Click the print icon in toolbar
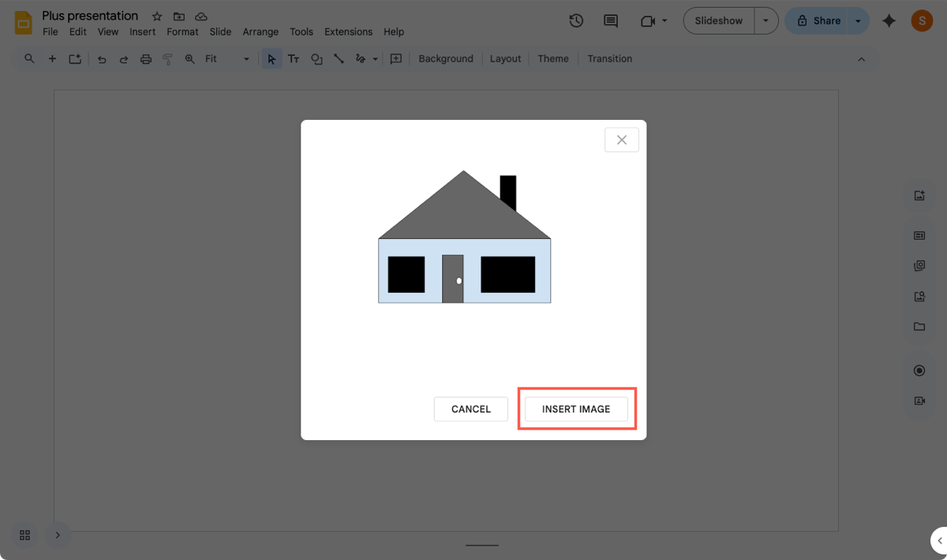947x560 pixels. [x=145, y=59]
